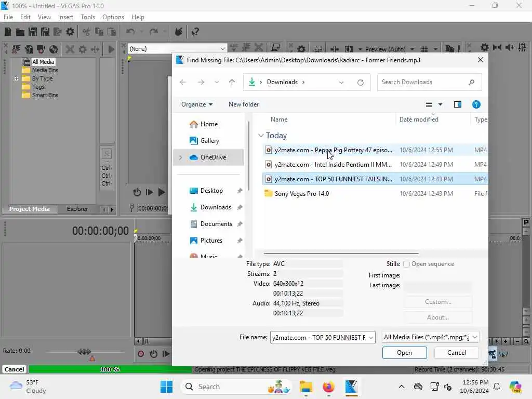This screenshot has height=399, width=532.
Task: Click the Up one level arrow
Action: pos(232,82)
